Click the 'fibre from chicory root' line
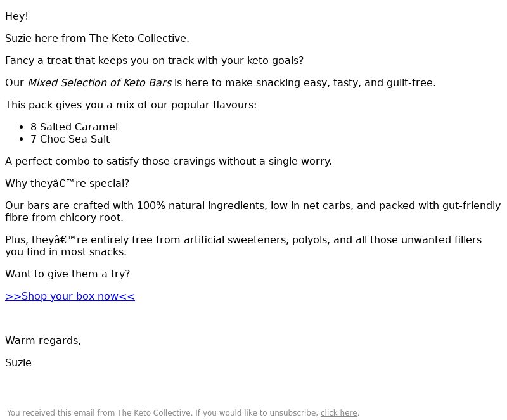507x420 pixels. coord(64,217)
